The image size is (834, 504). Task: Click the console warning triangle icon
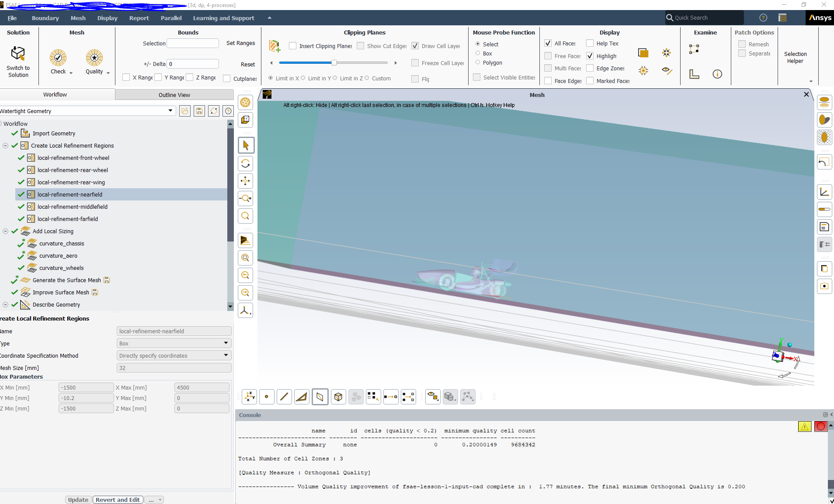tap(804, 427)
